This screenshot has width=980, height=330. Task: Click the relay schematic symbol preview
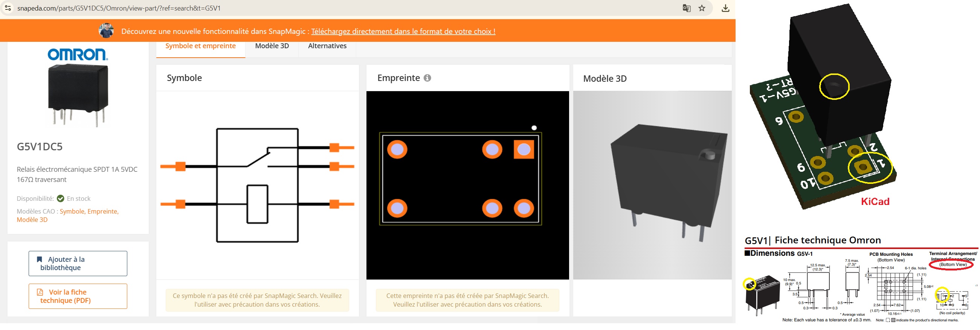pos(258,185)
